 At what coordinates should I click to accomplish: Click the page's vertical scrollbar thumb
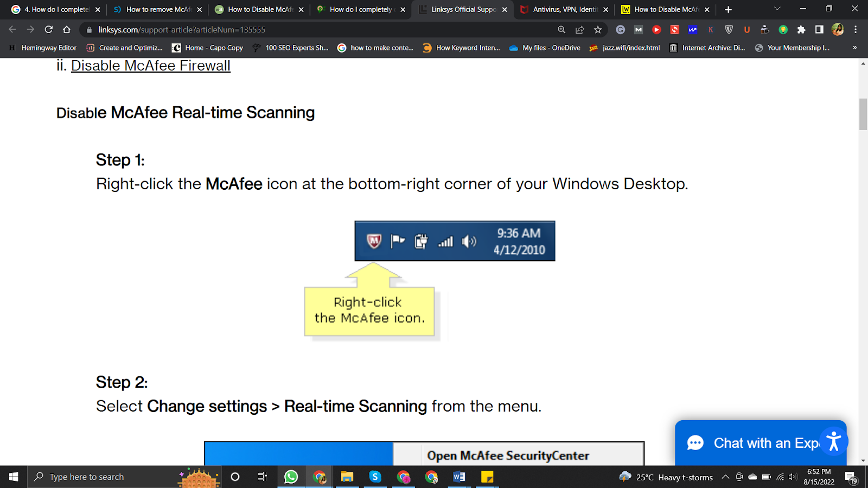point(863,114)
